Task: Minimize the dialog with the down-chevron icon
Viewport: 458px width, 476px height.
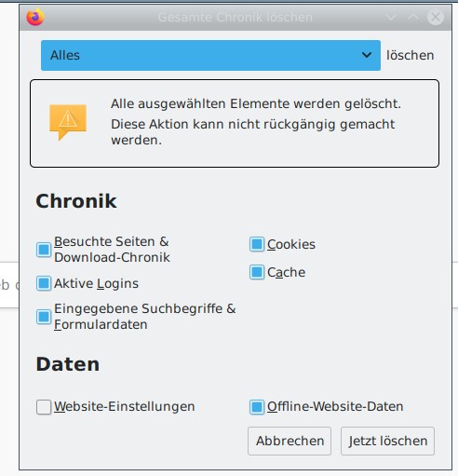Action: pos(391,17)
